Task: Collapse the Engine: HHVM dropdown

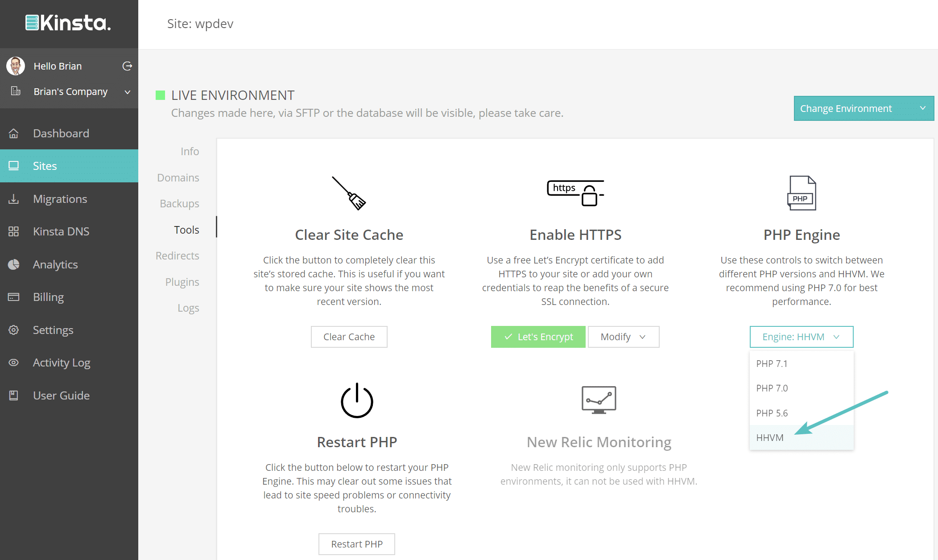Action: [x=802, y=337]
